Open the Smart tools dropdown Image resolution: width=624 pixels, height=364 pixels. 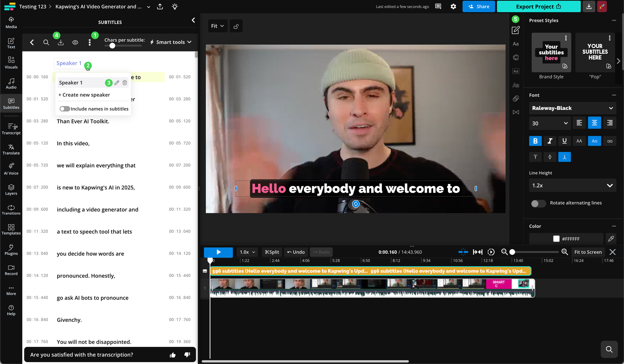pos(171,42)
